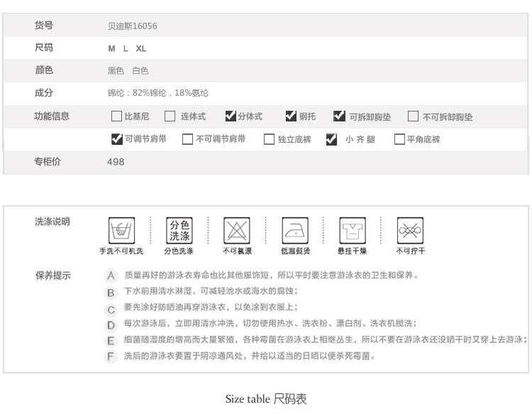Click the 保养提示 section label
The width and height of the screenshot is (532, 414).
53,275
